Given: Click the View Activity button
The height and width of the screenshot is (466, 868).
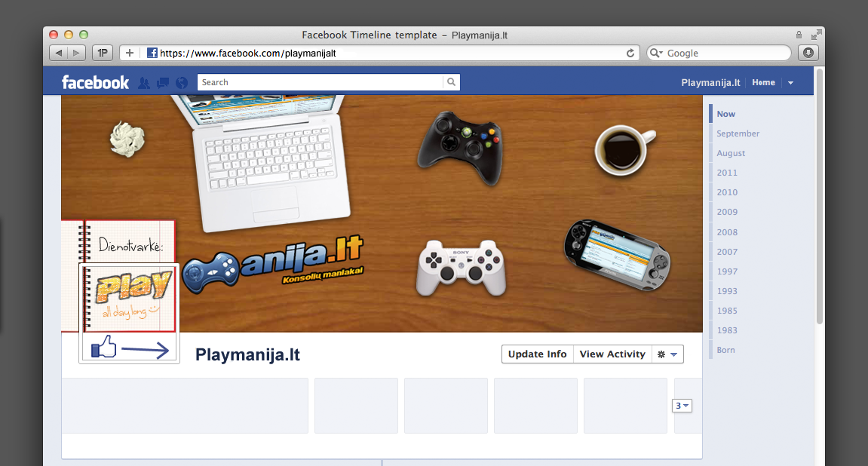Looking at the screenshot, I should (612, 354).
